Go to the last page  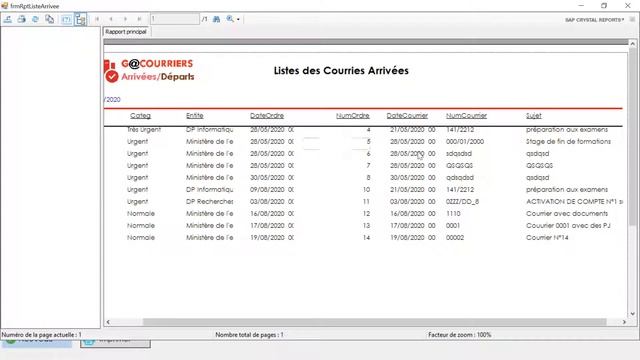(x=139, y=19)
